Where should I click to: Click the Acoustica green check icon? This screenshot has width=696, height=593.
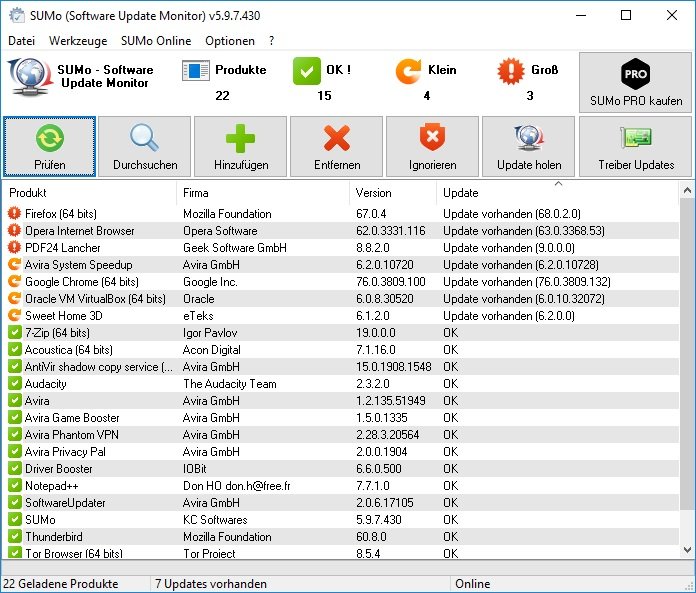[14, 349]
